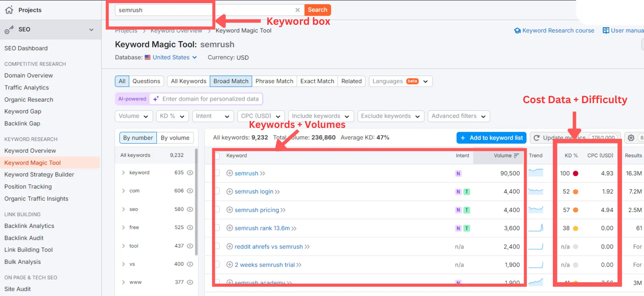Screen dimensions: 644x296
Task: Open Site Audit in sidebar
Action: 18,289
